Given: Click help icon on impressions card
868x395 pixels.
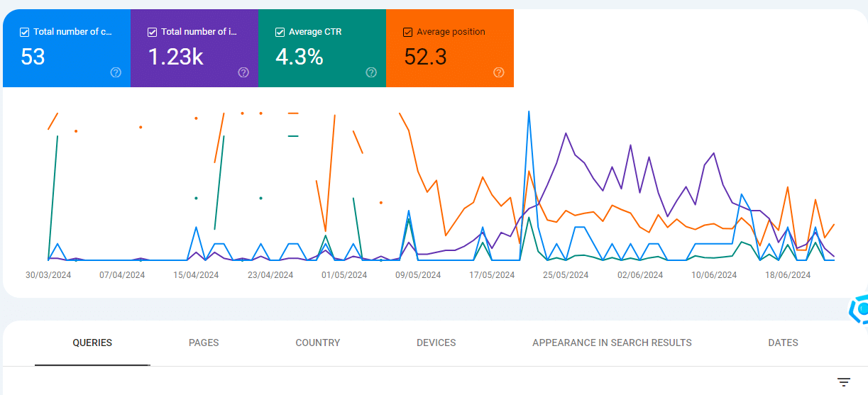Looking at the screenshot, I should (x=243, y=72).
